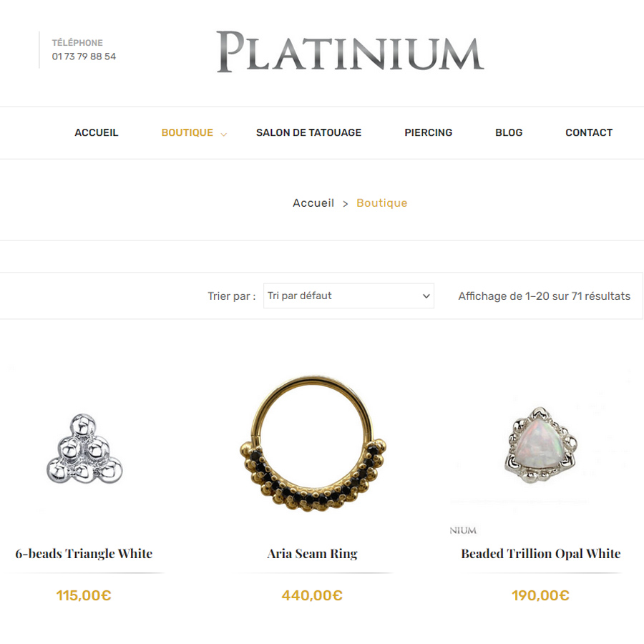This screenshot has width=644, height=644.
Task: Click the 6-beads Triangle White title
Action: pos(84,554)
